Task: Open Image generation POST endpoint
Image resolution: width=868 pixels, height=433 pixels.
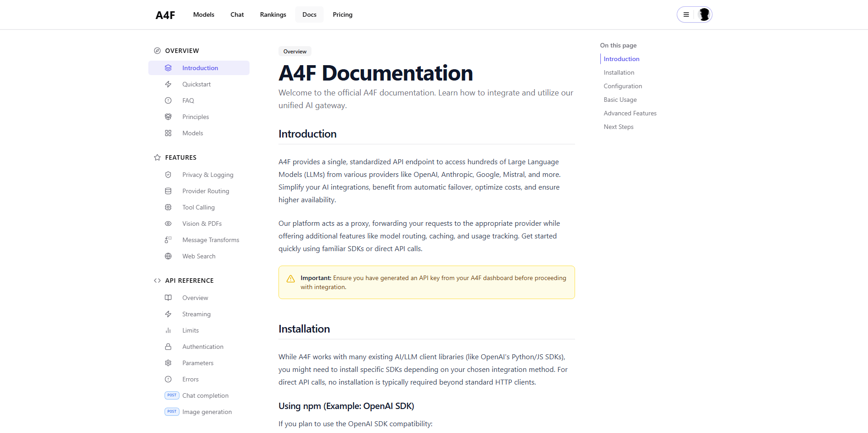Action: [x=199, y=412]
